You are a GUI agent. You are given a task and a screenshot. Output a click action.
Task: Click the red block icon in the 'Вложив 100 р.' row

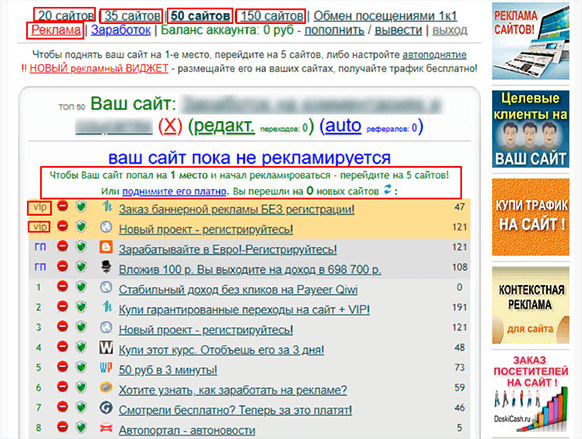pyautogui.click(x=63, y=266)
